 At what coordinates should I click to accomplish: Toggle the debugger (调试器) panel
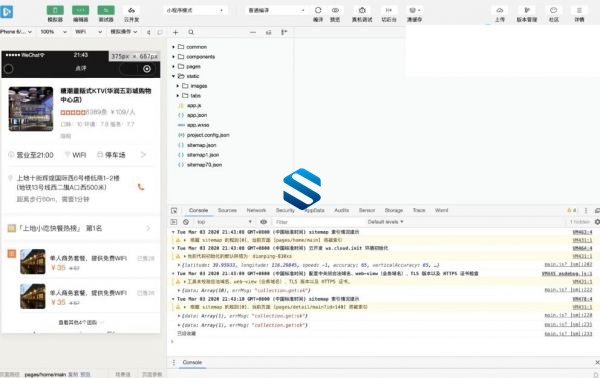pos(106,10)
